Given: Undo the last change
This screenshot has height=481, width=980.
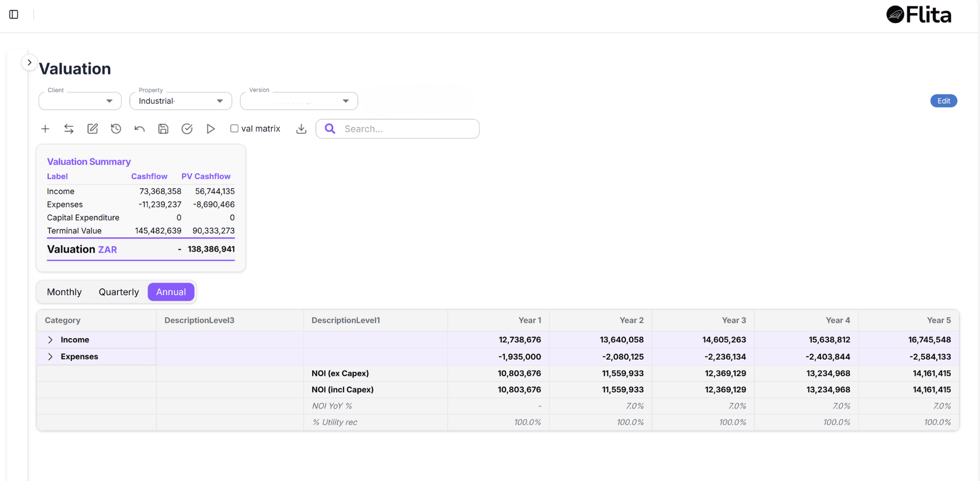Looking at the screenshot, I should (140, 128).
